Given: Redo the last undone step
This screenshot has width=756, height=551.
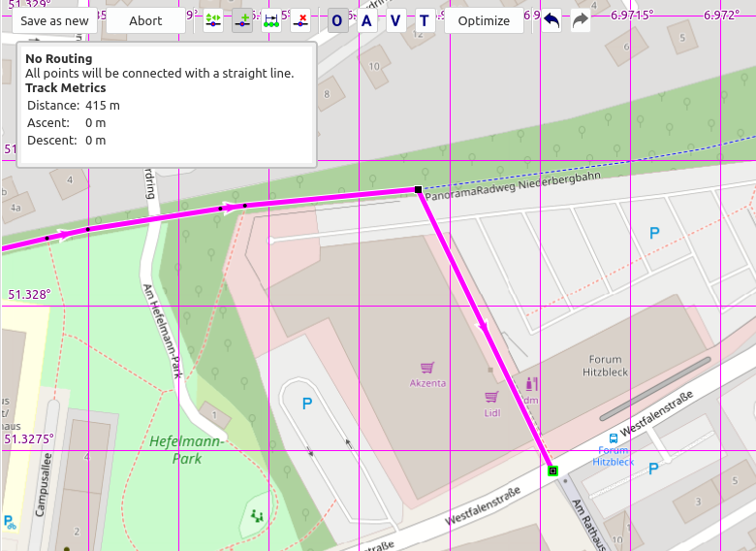Looking at the screenshot, I should click(x=581, y=20).
